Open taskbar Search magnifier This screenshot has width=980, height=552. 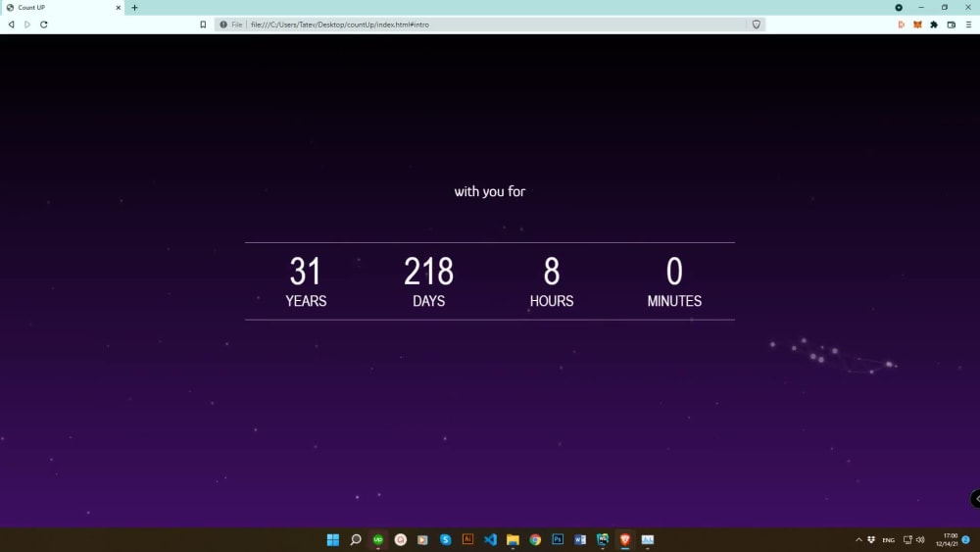pos(356,539)
